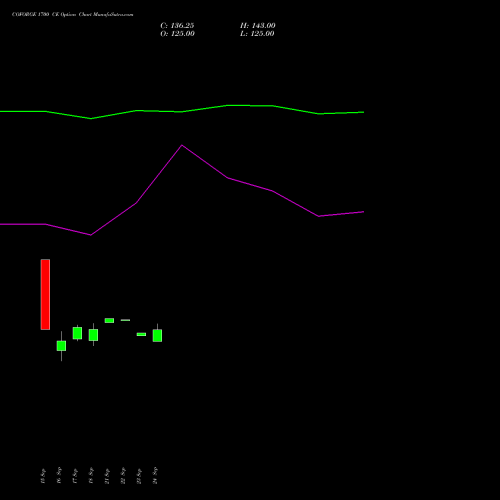Click the open value O: 125.00
Viewport: 500px width, 500px height.
pyautogui.click(x=177, y=34)
